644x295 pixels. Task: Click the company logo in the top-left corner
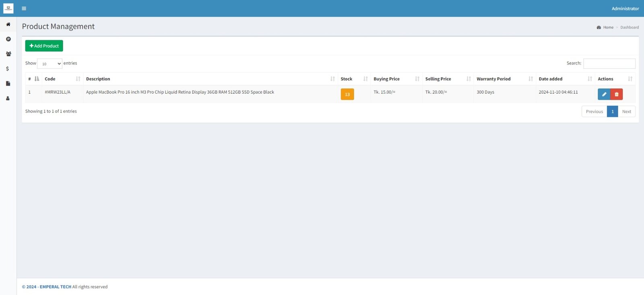[x=8, y=8]
